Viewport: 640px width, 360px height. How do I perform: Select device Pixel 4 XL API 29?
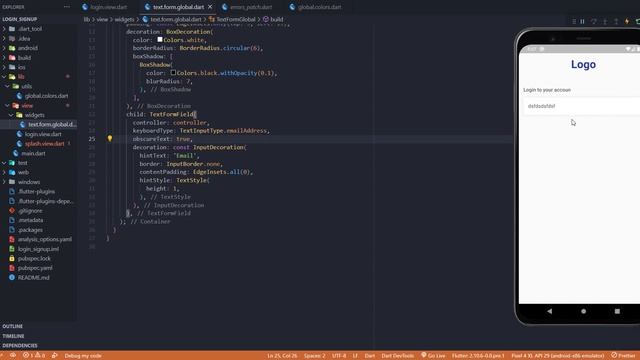(x=558, y=356)
